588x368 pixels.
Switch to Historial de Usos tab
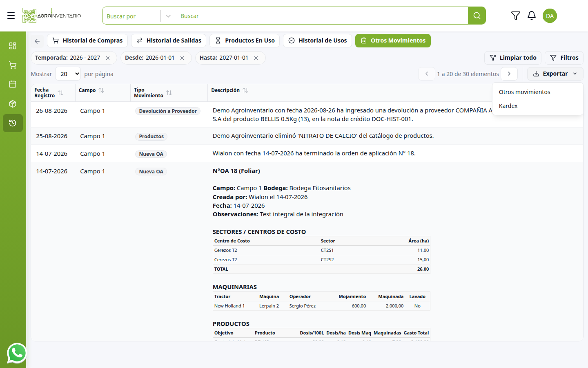tap(317, 40)
